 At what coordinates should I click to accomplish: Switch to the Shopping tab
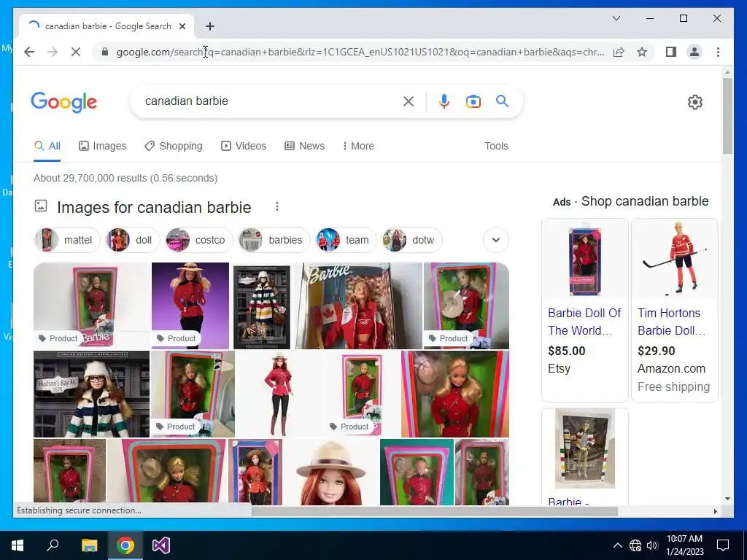[x=174, y=146]
